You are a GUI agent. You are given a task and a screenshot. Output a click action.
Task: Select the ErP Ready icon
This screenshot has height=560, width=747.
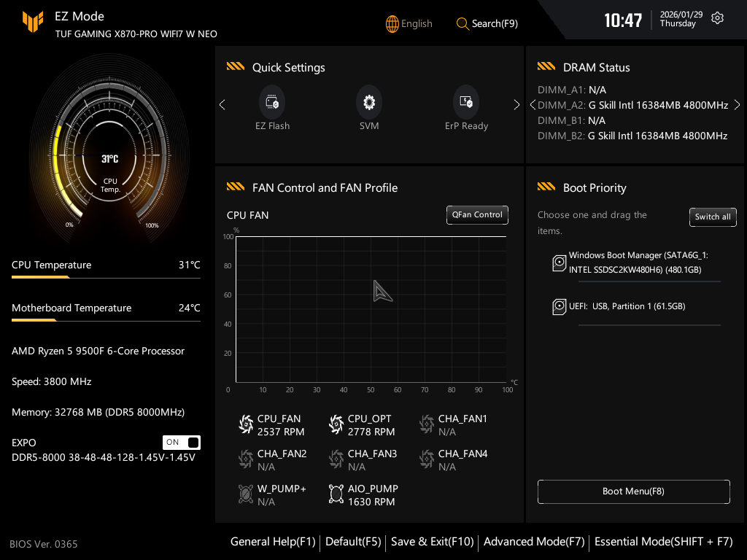coord(466,103)
